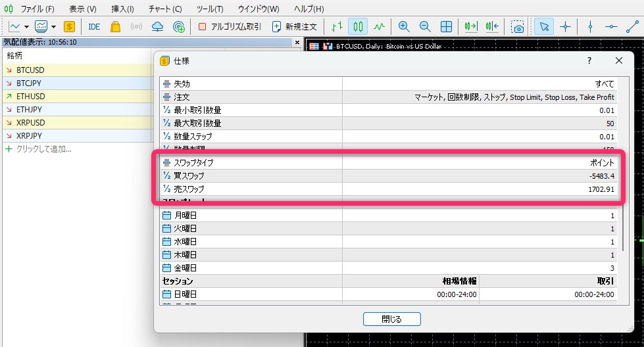Select the crosshair tool
644x347 pixels.
click(566, 27)
